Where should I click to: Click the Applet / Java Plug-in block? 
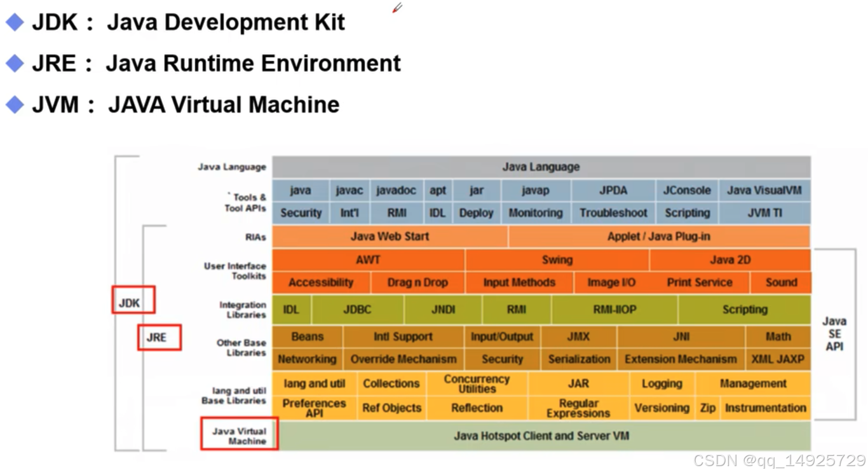(x=659, y=236)
